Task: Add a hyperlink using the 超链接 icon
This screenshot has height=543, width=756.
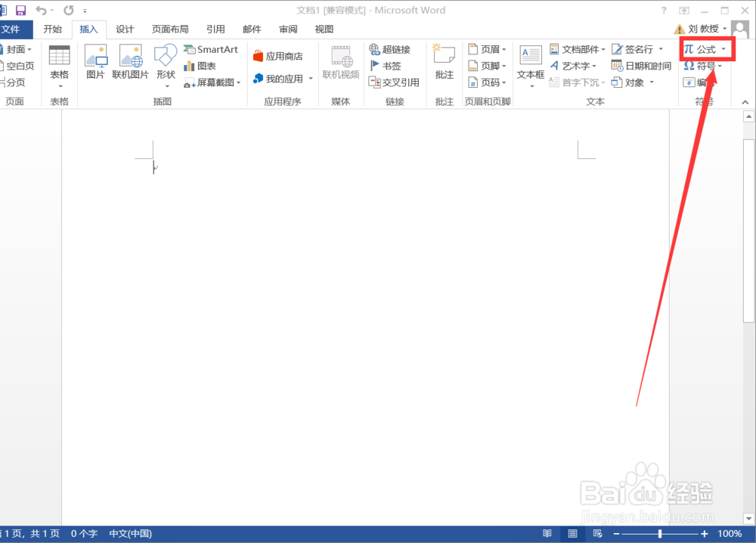Action: pyautogui.click(x=395, y=48)
